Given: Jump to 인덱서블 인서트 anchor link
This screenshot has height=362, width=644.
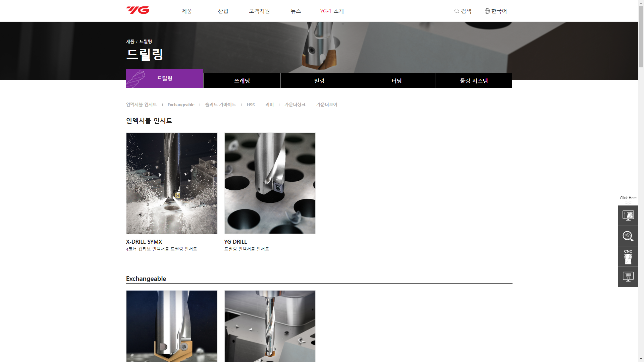Looking at the screenshot, I should [141, 105].
